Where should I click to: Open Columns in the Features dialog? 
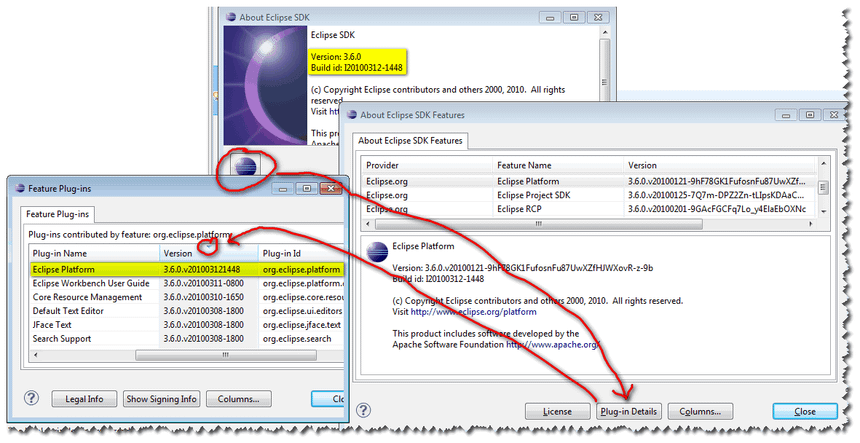(x=699, y=411)
